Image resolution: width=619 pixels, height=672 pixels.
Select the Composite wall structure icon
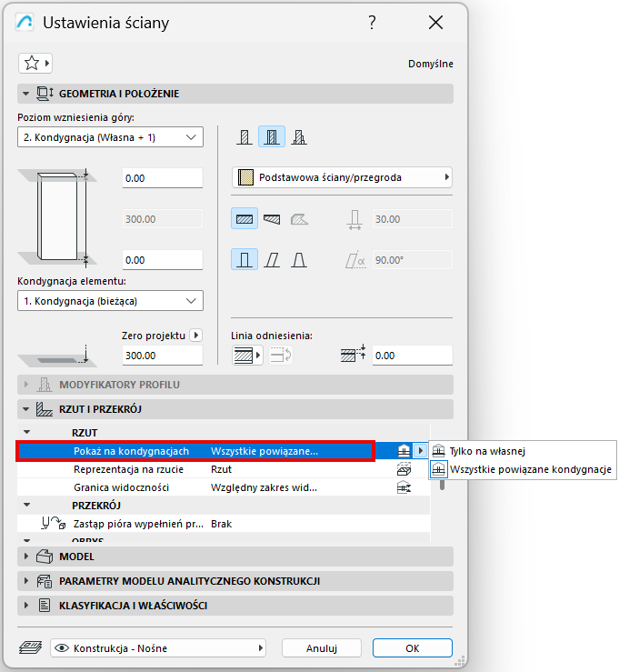click(x=272, y=137)
